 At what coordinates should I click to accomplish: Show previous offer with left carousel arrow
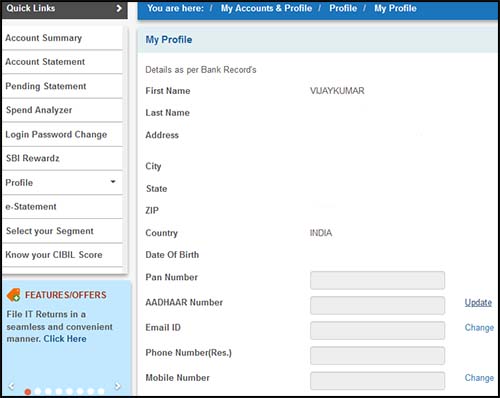[11, 386]
